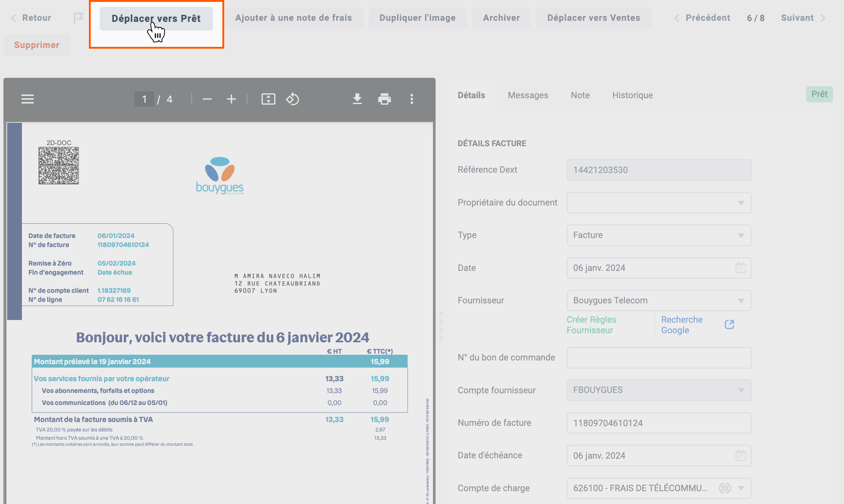Image resolution: width=844 pixels, height=504 pixels.
Task: Print the PDF invoice
Action: [x=385, y=99]
